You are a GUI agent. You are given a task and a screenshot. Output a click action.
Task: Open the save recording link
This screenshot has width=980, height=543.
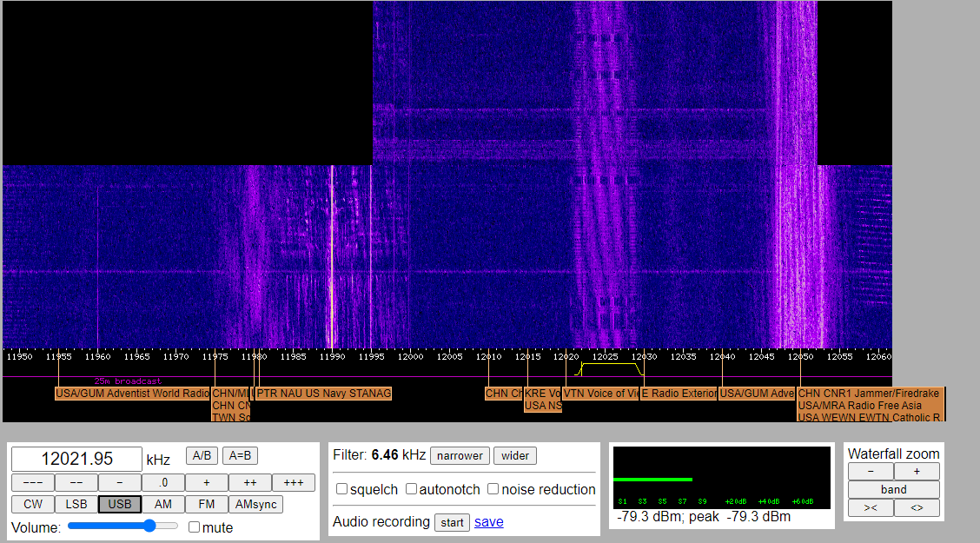coord(489,522)
